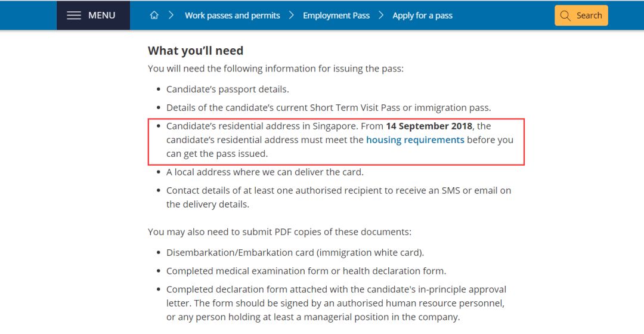Click the Disembarkation/Embarkation card bullet text
644x334 pixels.
pos(295,252)
